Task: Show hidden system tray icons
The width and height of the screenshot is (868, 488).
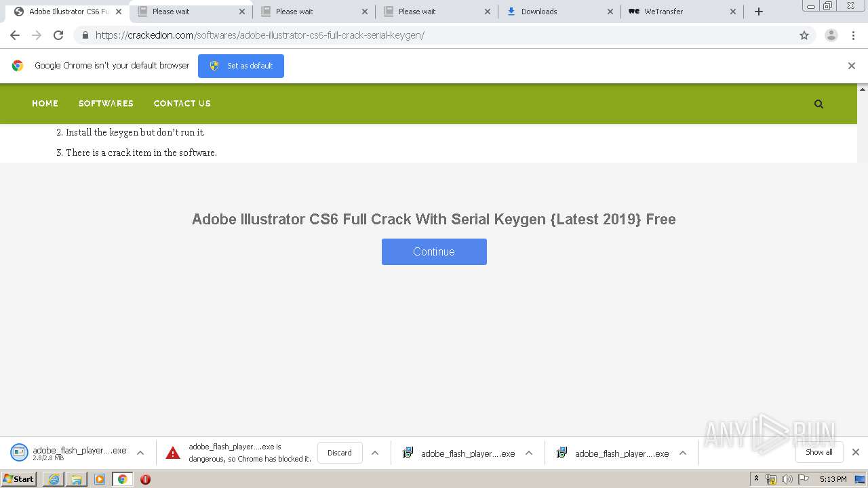Action: [x=756, y=479]
